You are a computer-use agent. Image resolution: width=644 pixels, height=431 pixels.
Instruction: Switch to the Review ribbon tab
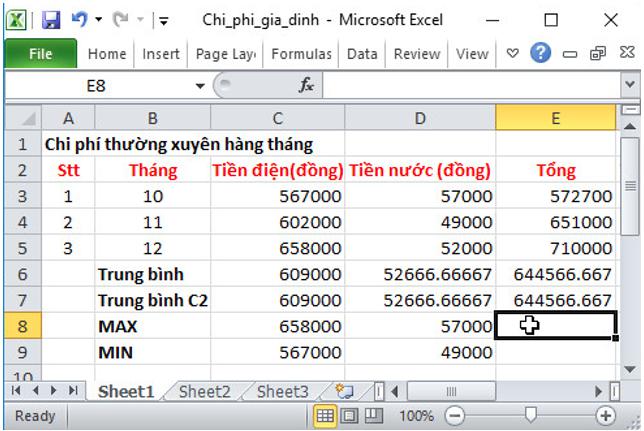(417, 54)
